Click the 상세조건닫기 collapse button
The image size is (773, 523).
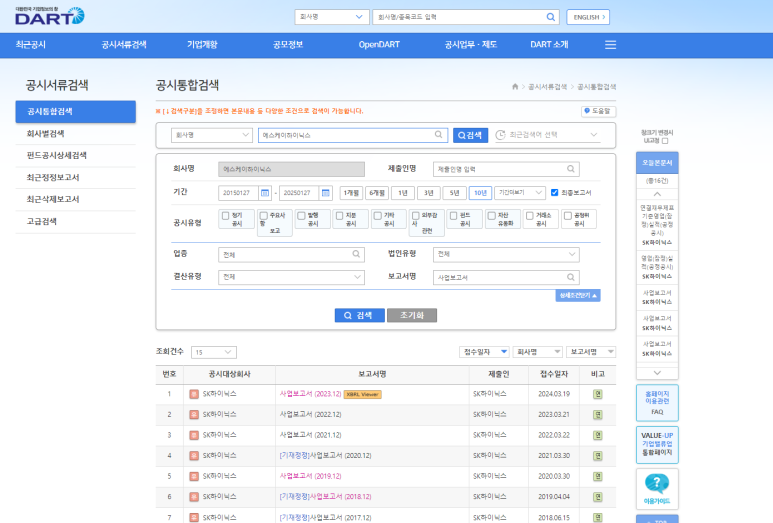pos(578,295)
